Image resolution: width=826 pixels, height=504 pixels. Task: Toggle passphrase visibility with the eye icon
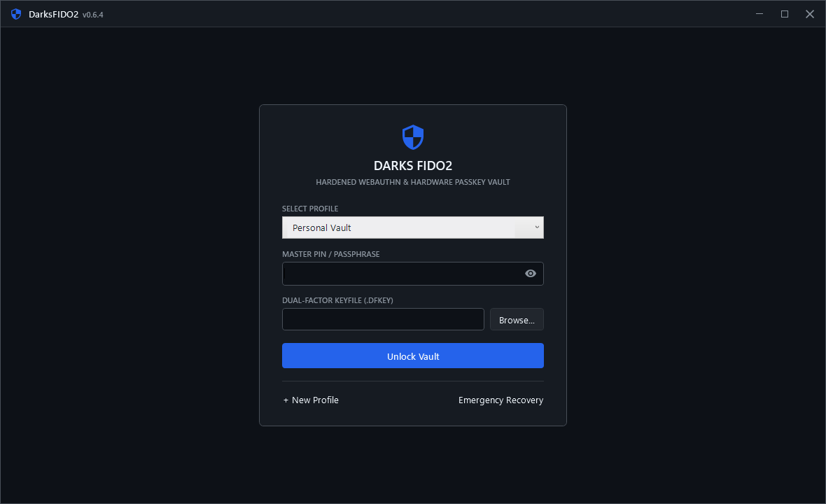point(531,273)
